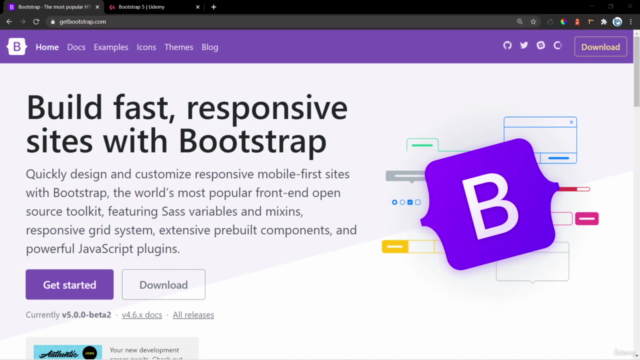
Task: Click the browser forward arrow
Action: click(22, 22)
